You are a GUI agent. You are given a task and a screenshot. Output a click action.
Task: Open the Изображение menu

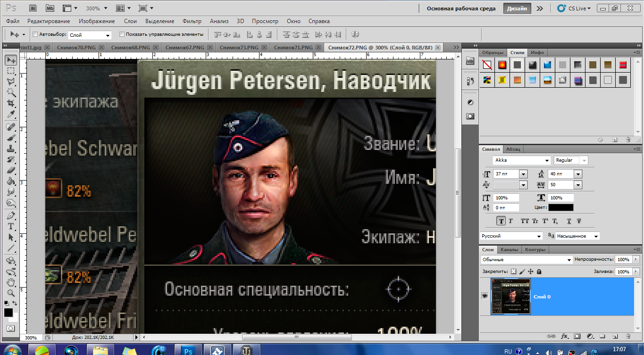pyautogui.click(x=97, y=21)
